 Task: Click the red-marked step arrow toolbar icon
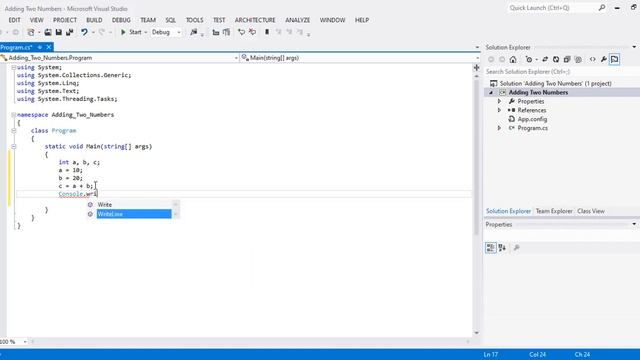click(252, 32)
